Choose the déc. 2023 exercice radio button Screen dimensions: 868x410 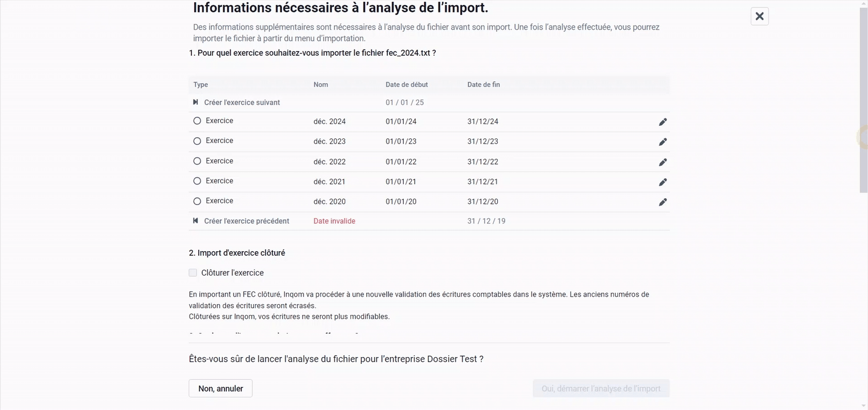click(197, 141)
